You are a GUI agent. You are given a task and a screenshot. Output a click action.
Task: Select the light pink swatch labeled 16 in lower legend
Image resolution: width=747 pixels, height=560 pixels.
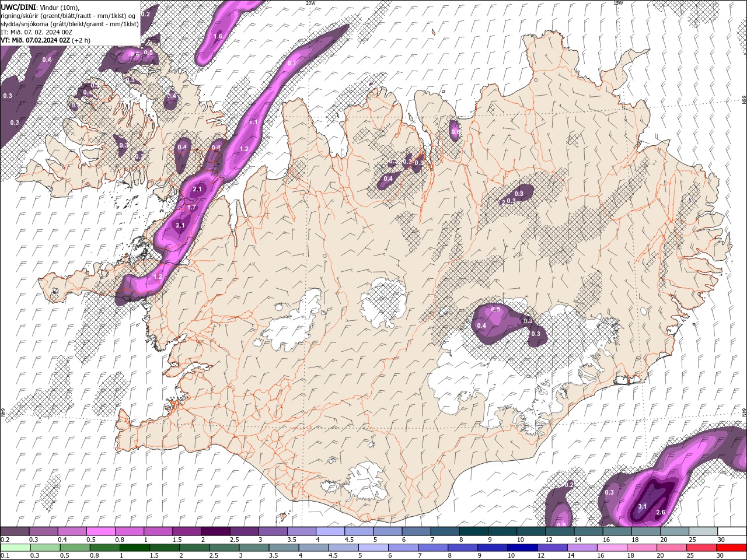click(612, 548)
